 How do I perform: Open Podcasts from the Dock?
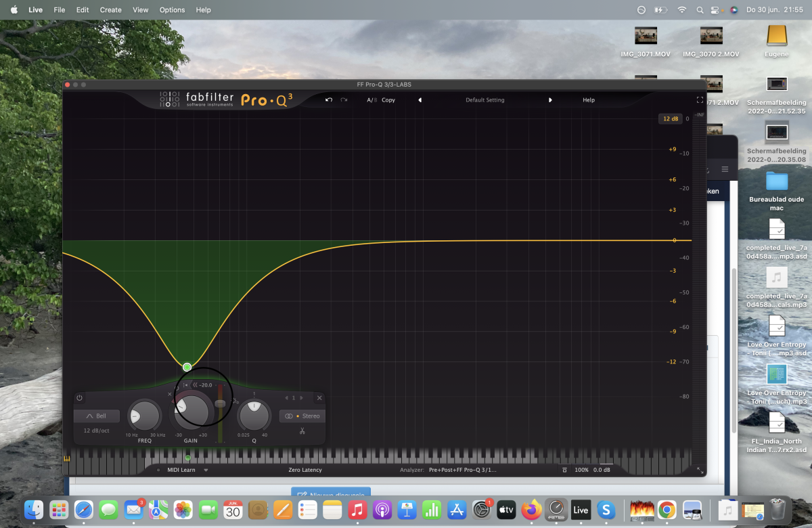[x=382, y=510]
